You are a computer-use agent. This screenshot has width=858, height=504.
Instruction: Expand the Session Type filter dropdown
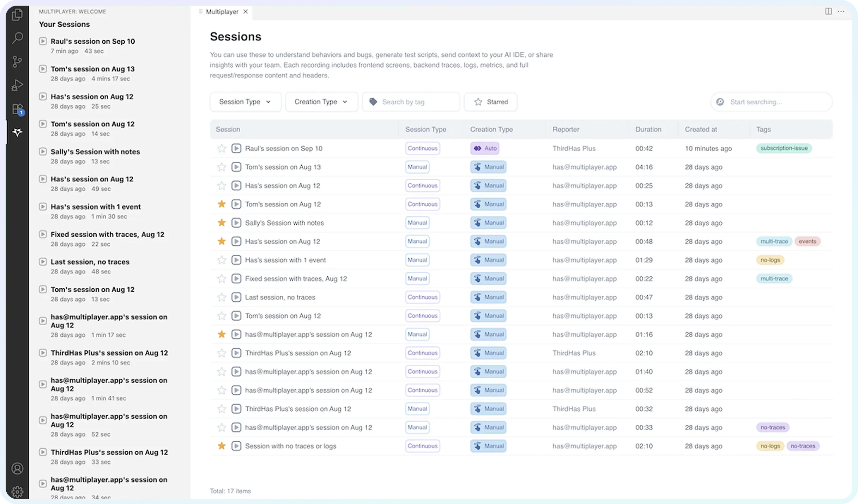click(245, 102)
